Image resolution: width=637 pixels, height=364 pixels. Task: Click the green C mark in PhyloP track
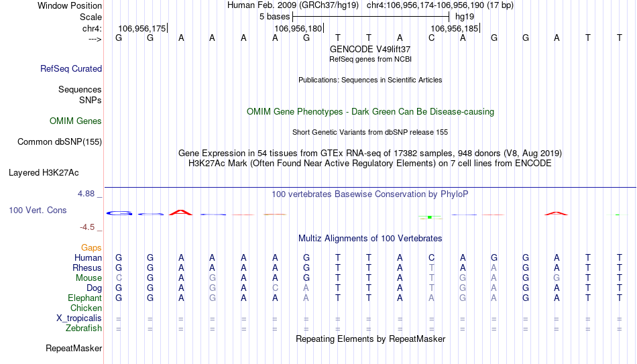(x=430, y=217)
